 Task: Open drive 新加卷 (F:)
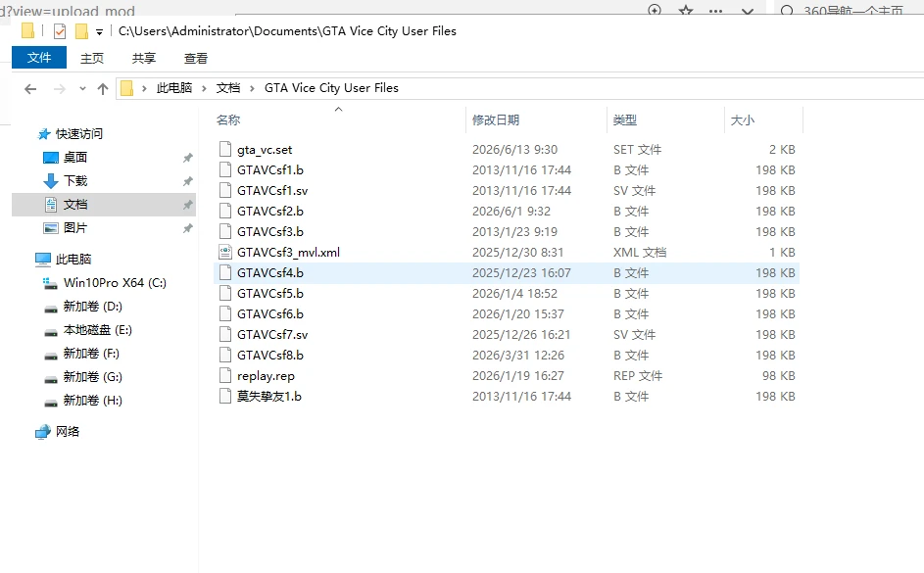coord(91,354)
